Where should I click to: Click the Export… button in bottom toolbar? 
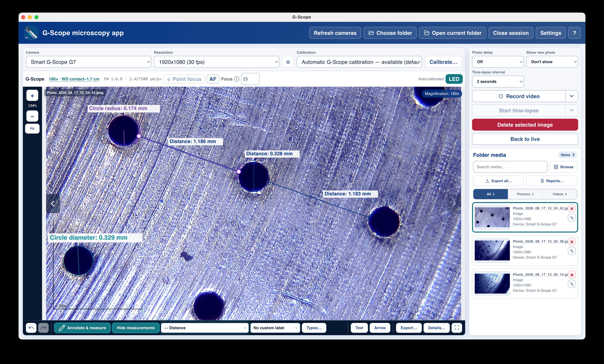(409, 328)
